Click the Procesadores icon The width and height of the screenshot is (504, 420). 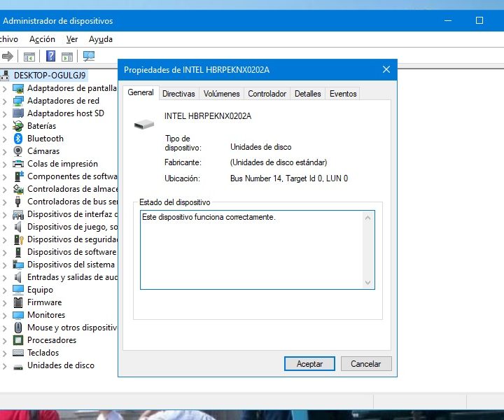[x=18, y=340]
